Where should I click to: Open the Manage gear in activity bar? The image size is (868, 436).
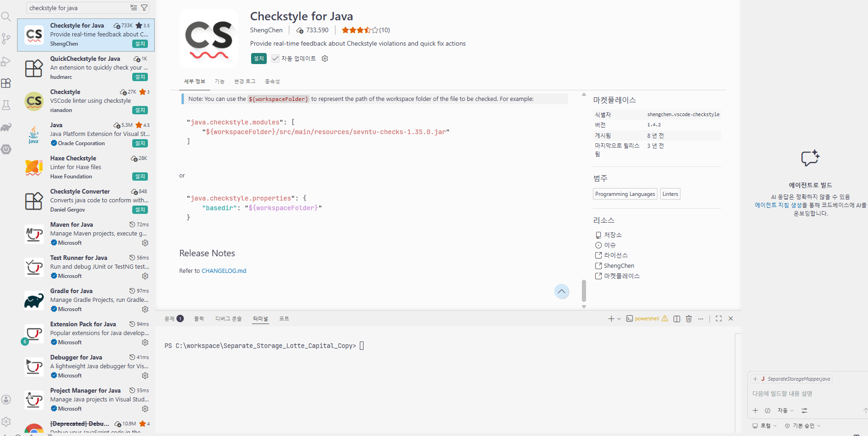point(6,421)
